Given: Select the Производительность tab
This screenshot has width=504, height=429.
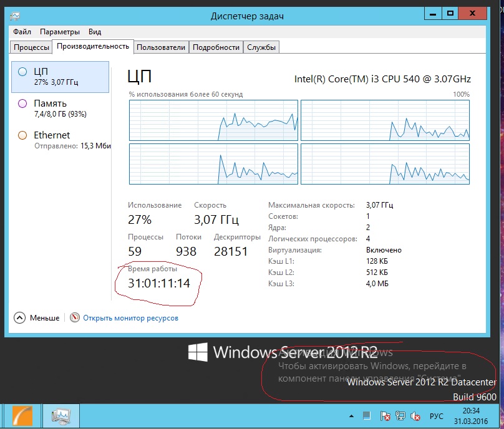Looking at the screenshot, I should [93, 46].
